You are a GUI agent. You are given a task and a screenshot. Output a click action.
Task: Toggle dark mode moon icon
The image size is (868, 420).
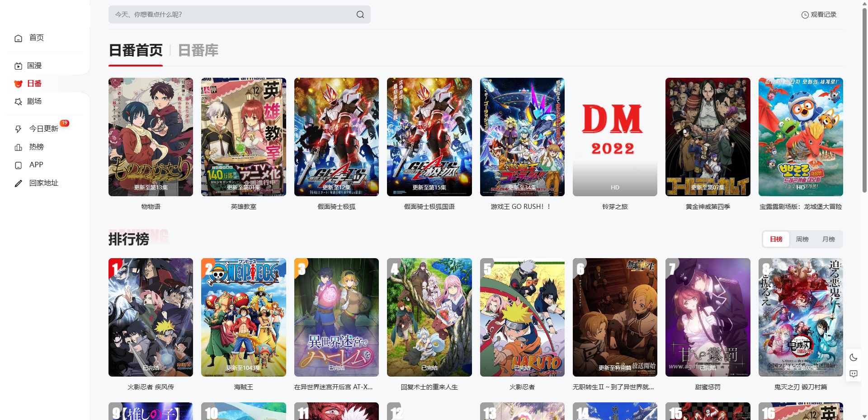click(854, 357)
